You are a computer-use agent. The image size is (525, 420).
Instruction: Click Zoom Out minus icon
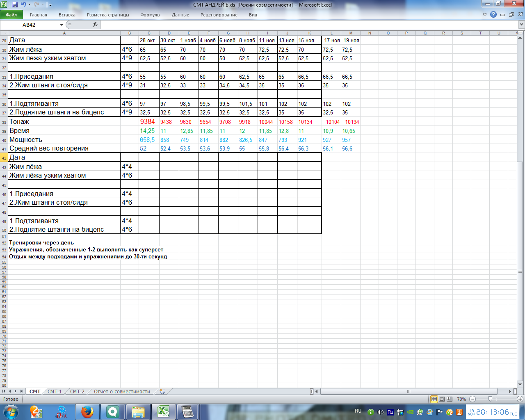click(472, 399)
